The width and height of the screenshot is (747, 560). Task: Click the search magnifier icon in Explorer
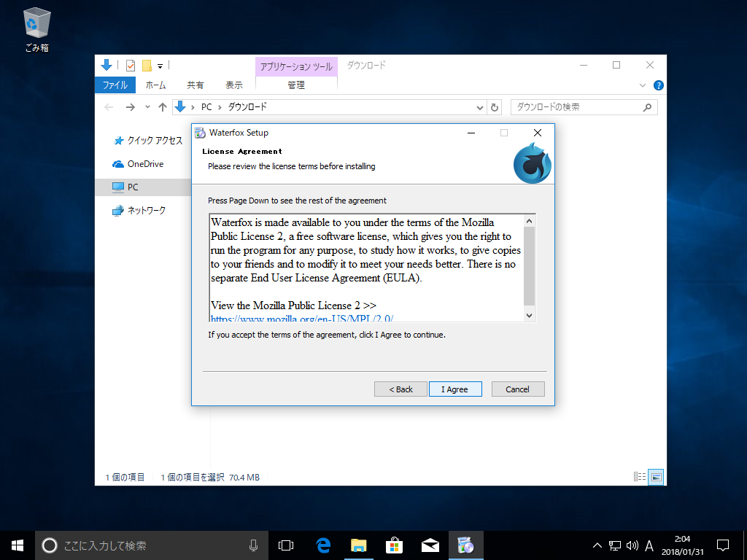point(647,107)
